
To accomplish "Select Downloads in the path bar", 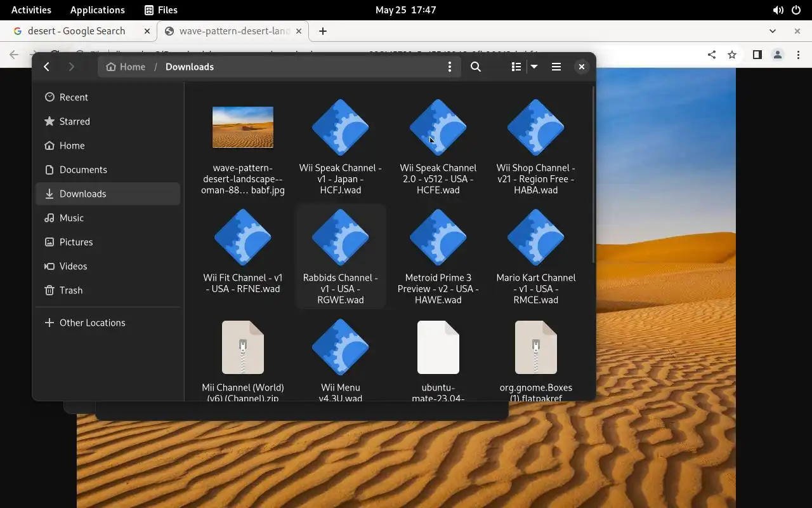I will [x=190, y=67].
